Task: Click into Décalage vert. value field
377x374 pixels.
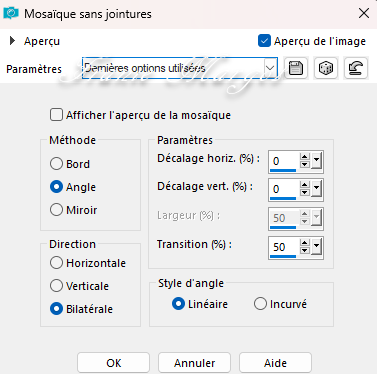Action: [283, 189]
